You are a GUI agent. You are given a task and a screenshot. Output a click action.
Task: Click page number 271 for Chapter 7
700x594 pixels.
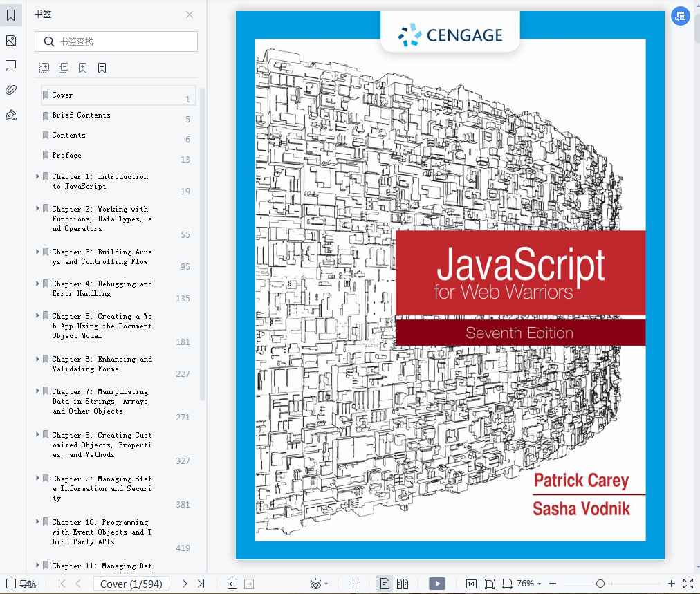point(183,417)
